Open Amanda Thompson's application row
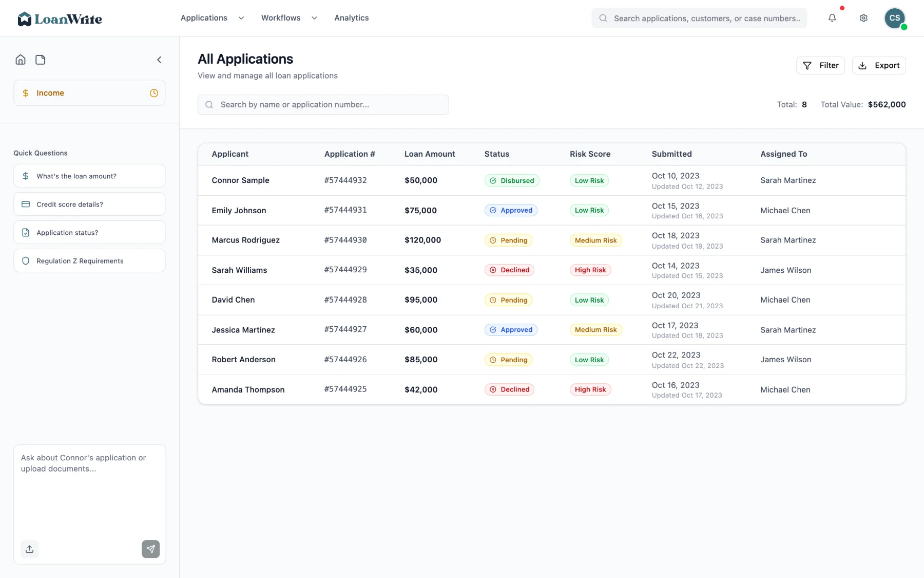This screenshot has height=578, width=924. tap(552, 389)
